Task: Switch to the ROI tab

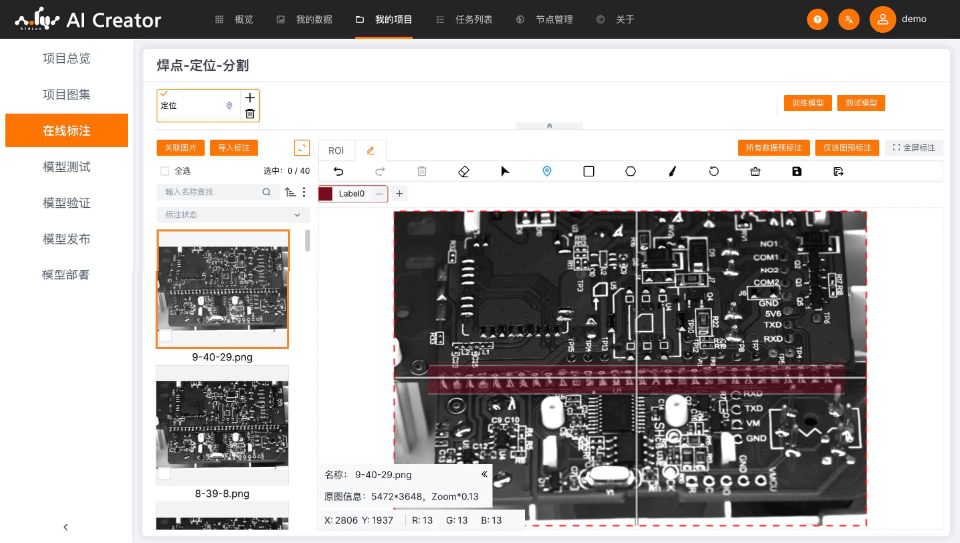Action: pos(336,150)
